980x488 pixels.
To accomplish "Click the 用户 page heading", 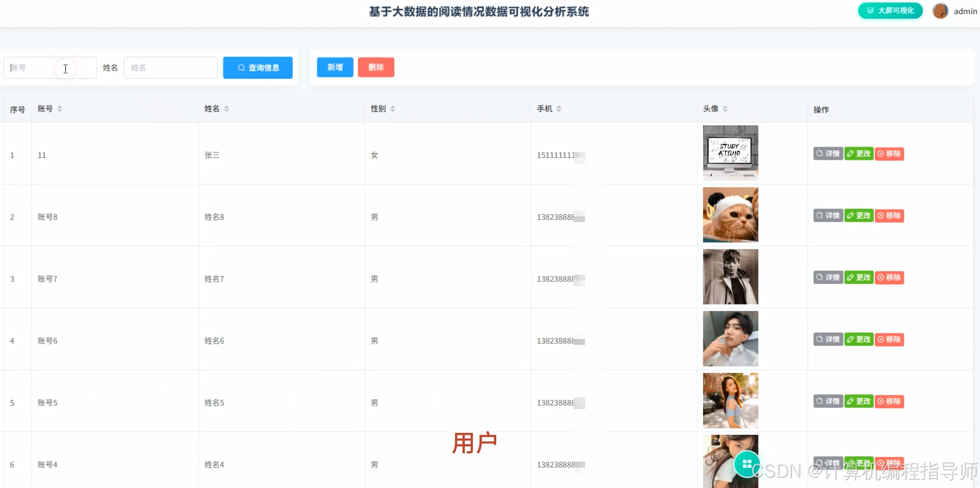I will pos(475,442).
